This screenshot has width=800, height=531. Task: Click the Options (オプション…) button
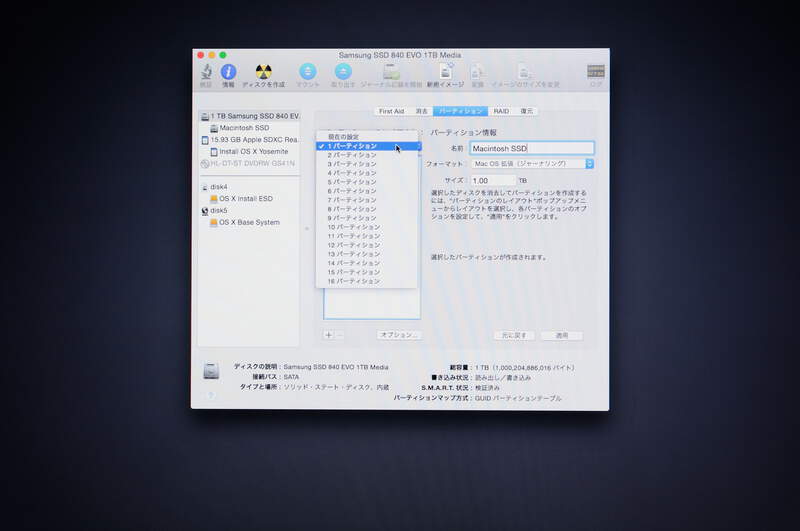click(399, 335)
